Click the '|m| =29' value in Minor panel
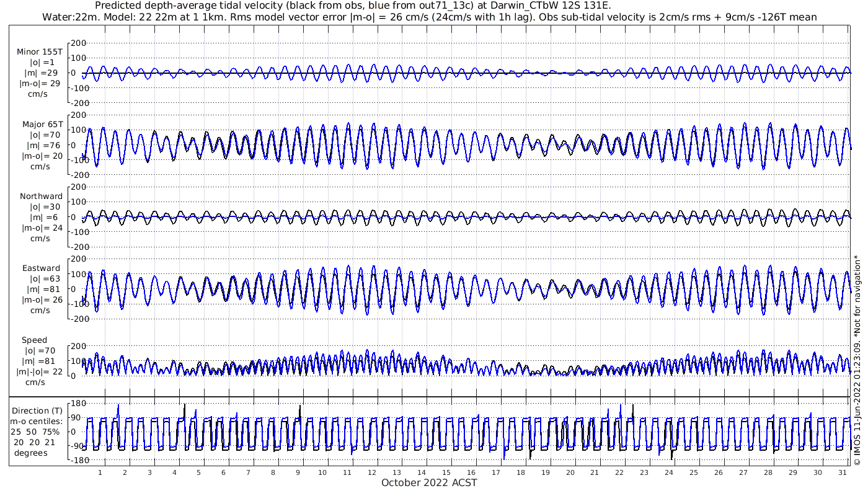The width and height of the screenshot is (868, 496). pyautogui.click(x=42, y=73)
